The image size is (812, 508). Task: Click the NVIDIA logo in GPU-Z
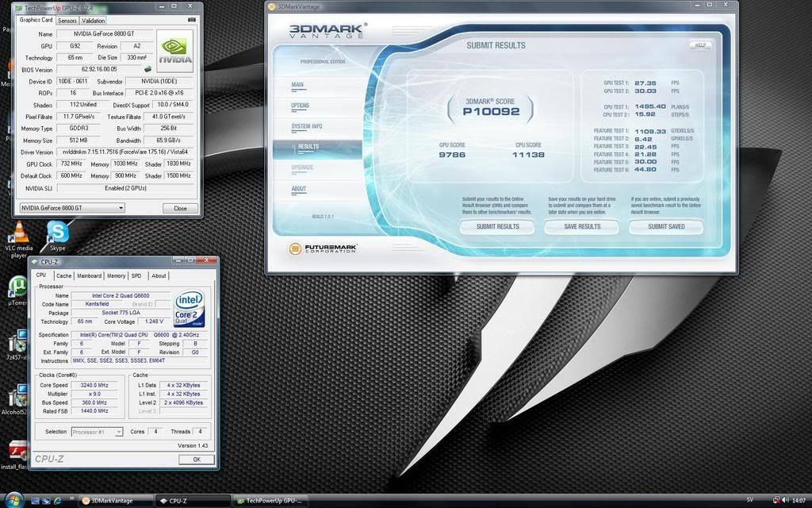174,52
